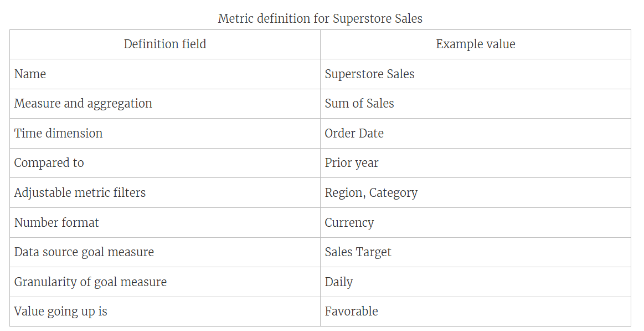Viewport: 644px width, 331px height.
Task: Click the 'Definition field' column header
Action: 165,44
